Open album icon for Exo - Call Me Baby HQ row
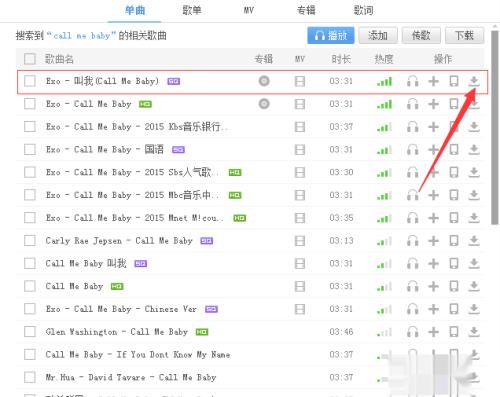 (x=264, y=104)
